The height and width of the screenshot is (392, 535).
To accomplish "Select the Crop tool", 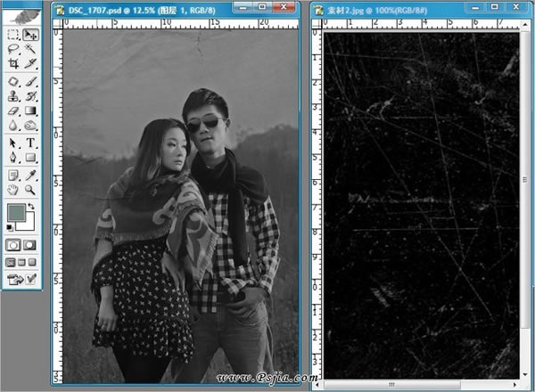I will pyautogui.click(x=13, y=63).
